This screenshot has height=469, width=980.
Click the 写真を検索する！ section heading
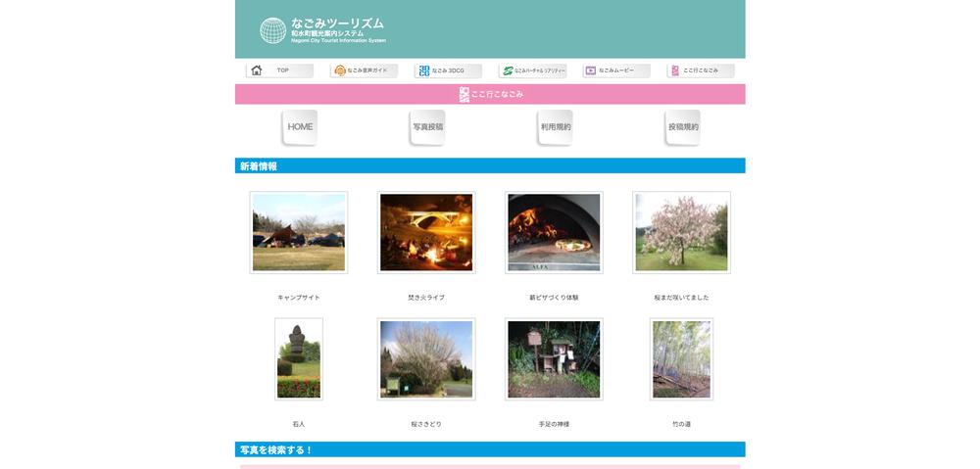click(276, 449)
